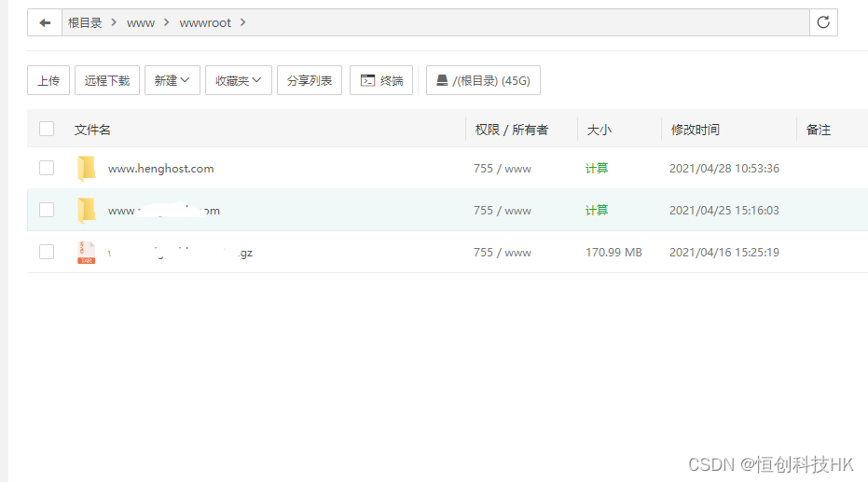
Task: Click the root directory disk (45G) button
Action: click(x=483, y=81)
